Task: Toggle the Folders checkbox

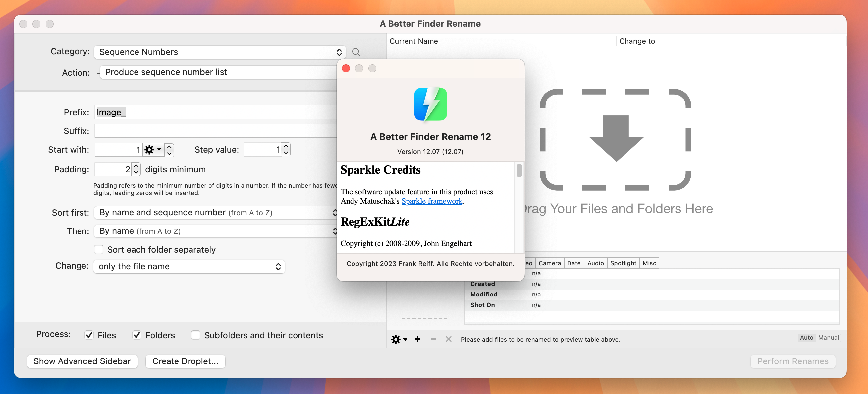Action: tap(136, 335)
